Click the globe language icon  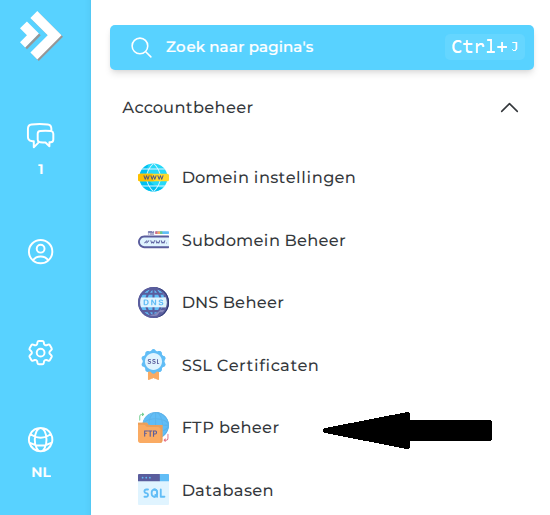[x=41, y=440]
